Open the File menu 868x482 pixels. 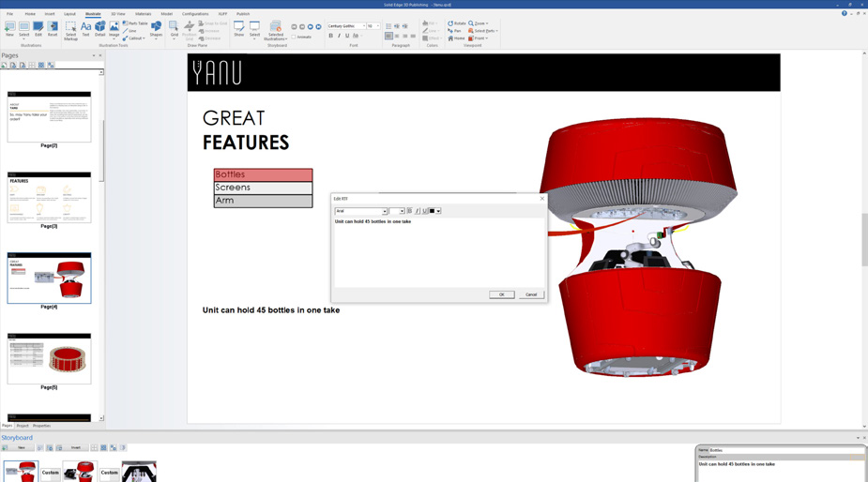[9, 14]
